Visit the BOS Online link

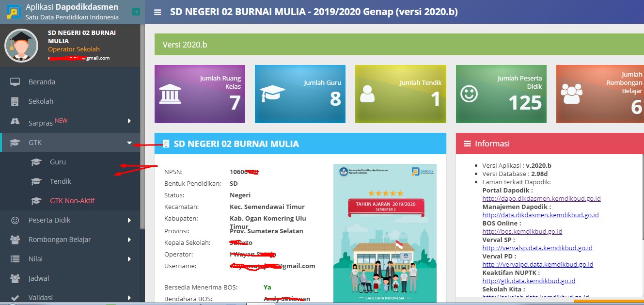pos(522,231)
